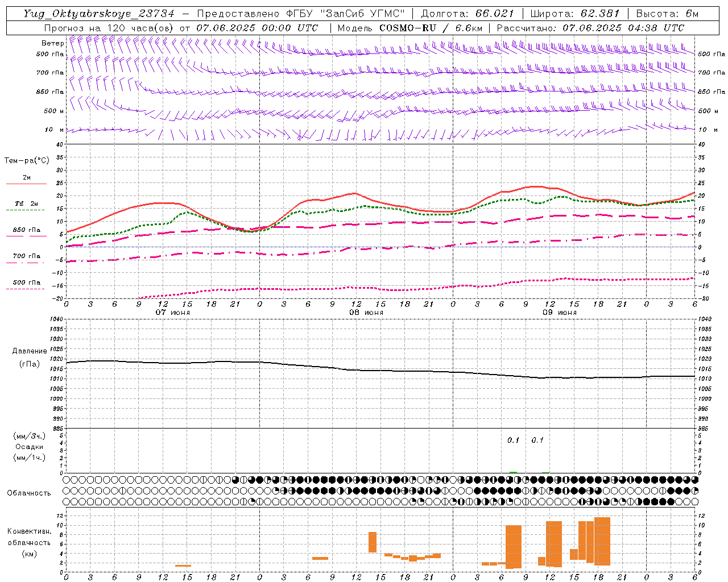Click the 850 гПа temperature legend entry
This screenshot has height=582, width=728.
coord(26,230)
